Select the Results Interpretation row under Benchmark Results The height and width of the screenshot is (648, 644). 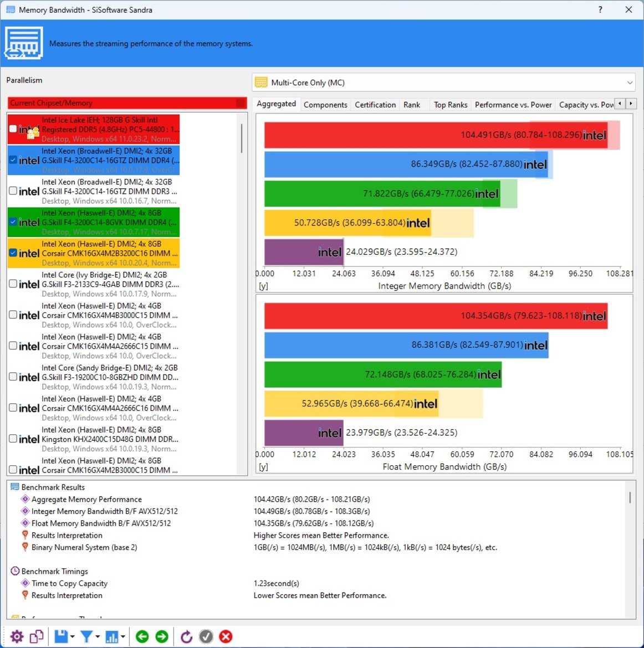click(x=67, y=535)
